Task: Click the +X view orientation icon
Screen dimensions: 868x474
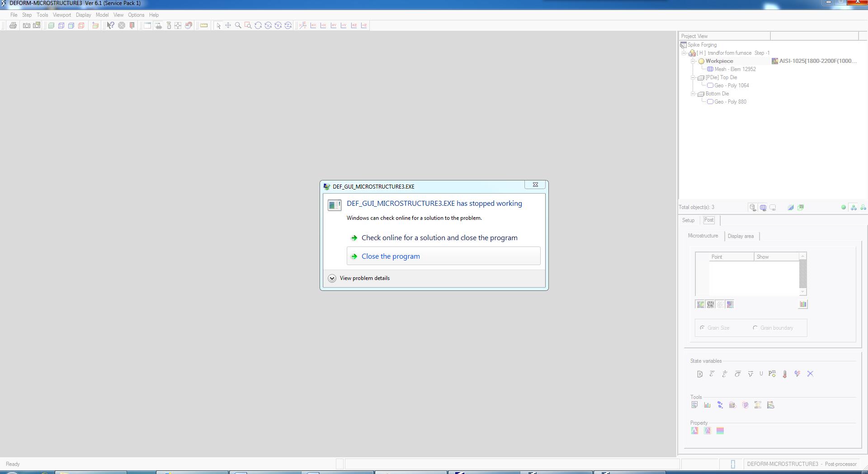Action: click(313, 26)
